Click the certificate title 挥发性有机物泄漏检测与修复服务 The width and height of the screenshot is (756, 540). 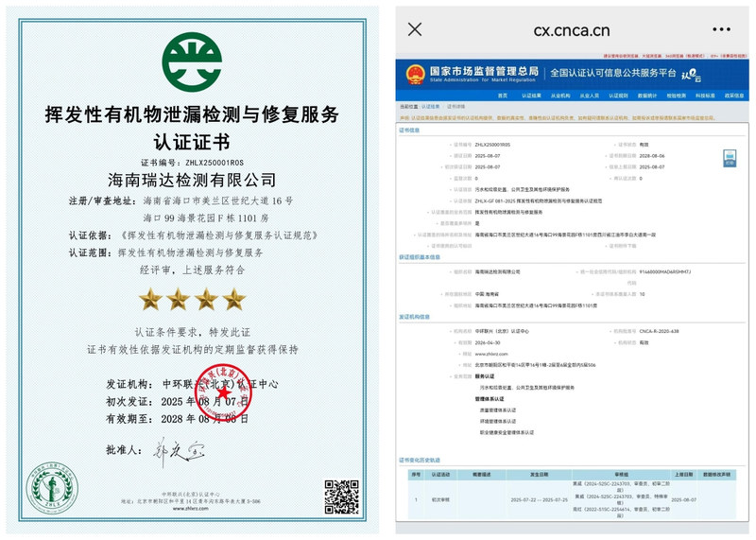coord(192,114)
